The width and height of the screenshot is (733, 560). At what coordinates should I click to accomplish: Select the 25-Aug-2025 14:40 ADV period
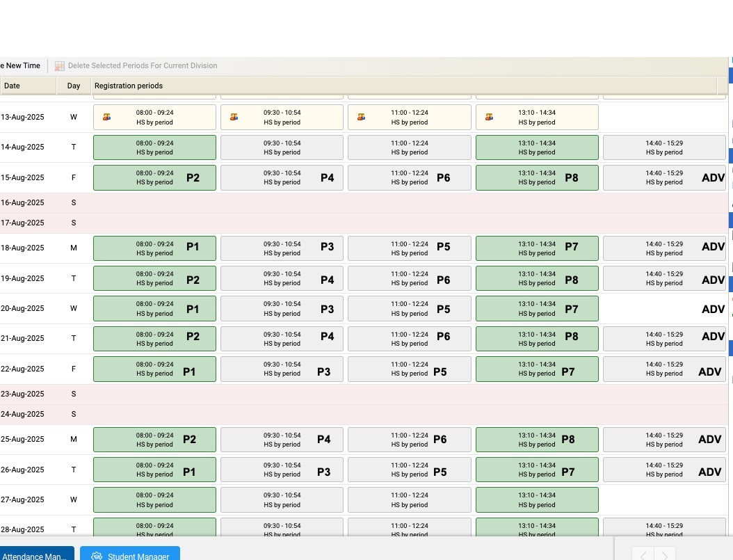[663, 440]
